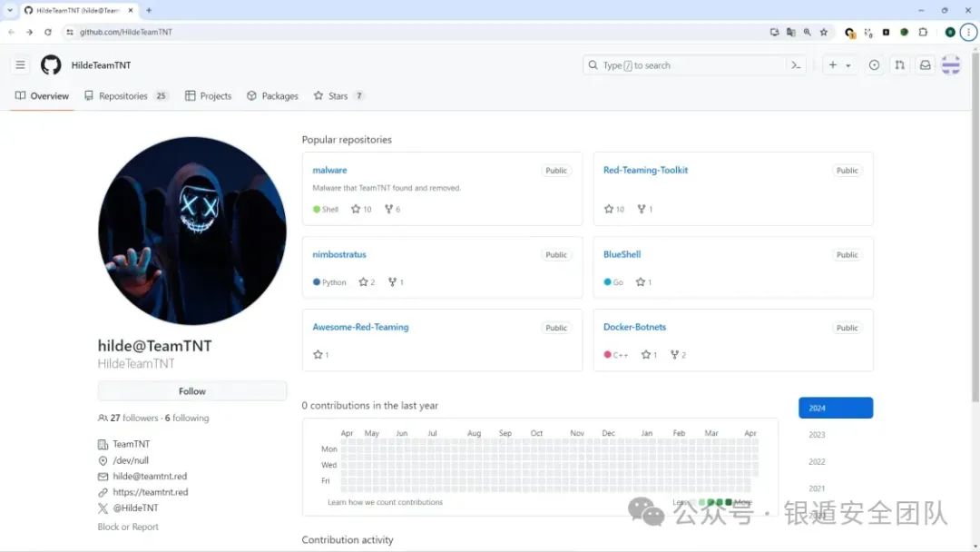980x552 pixels.
Task: Open the user avatar menu in GitHub header
Action: coord(951,65)
